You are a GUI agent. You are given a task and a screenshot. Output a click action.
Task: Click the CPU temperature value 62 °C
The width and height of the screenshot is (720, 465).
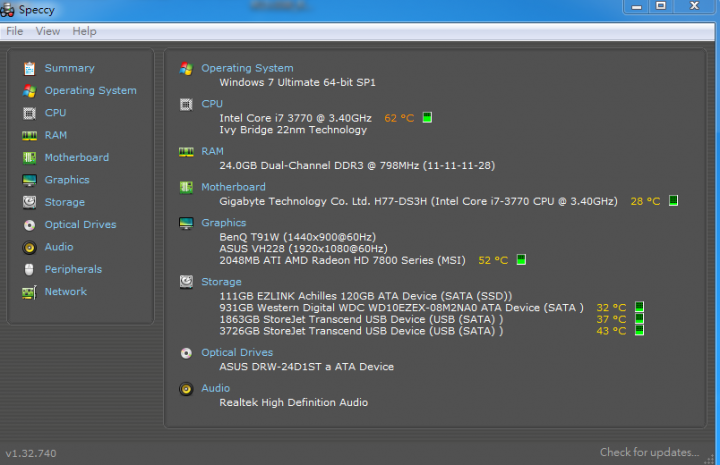399,118
